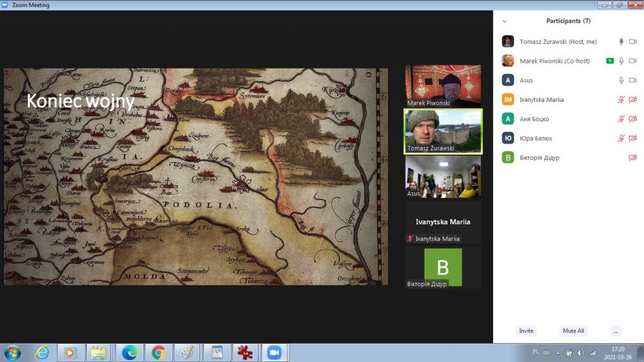Screen dimensions: 644x362
Task: Toggle Юра Батюх's crossed-out camera icon
Action: pyautogui.click(x=633, y=138)
